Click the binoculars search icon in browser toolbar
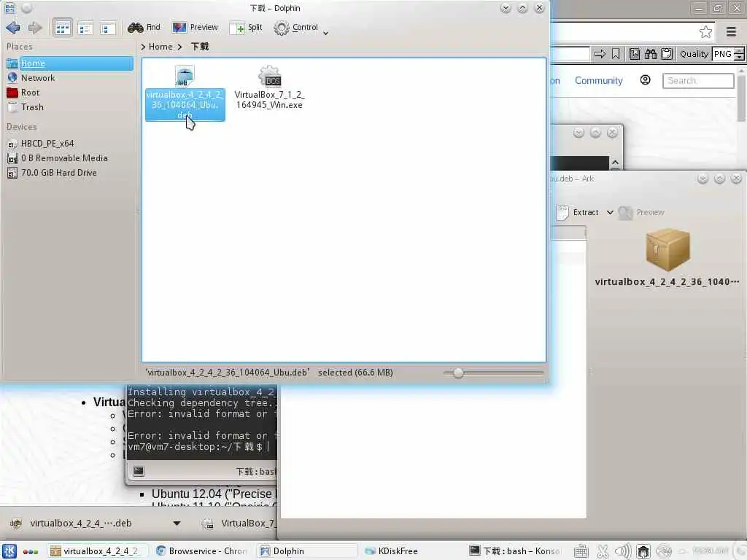The width and height of the screenshot is (747, 560). point(650,54)
